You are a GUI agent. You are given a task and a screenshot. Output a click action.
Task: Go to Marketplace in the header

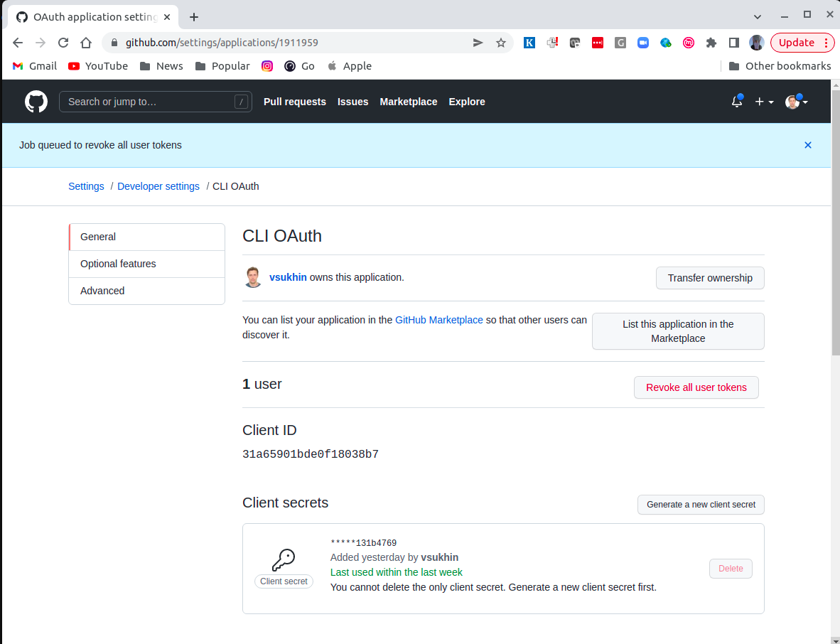pyautogui.click(x=408, y=102)
